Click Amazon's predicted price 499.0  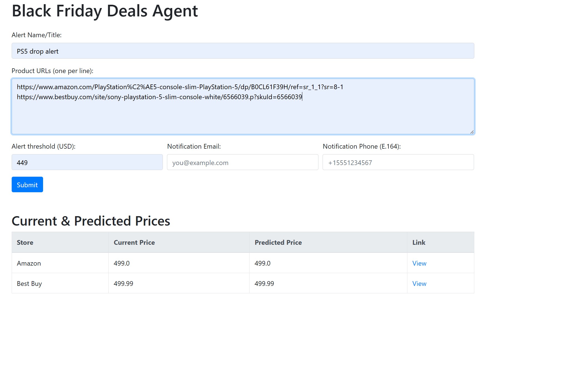tap(263, 263)
